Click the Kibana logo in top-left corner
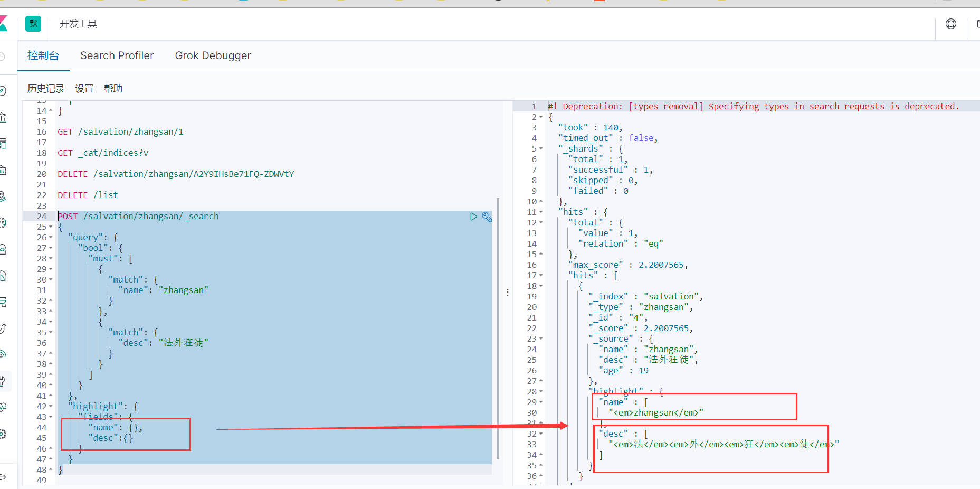 click(3, 24)
